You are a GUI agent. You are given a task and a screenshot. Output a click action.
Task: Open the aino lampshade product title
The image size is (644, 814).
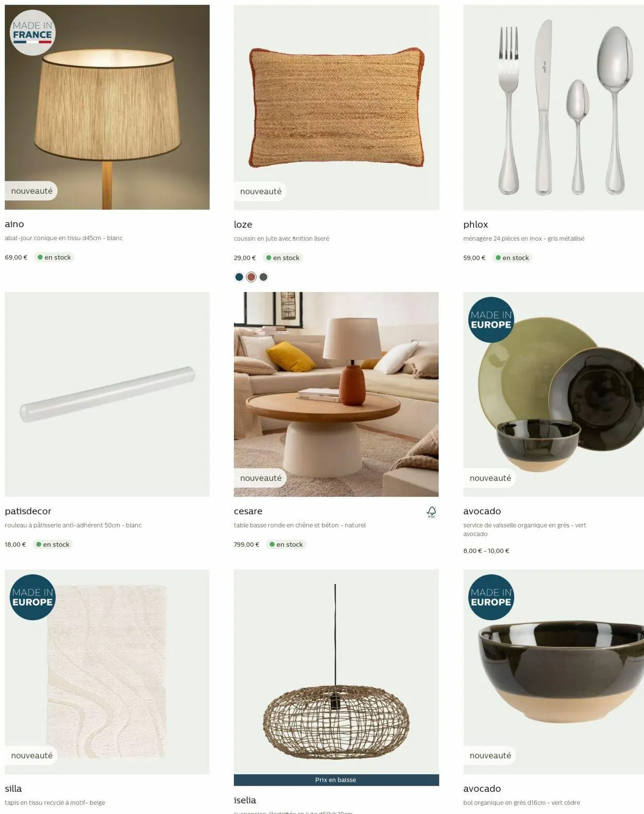point(14,224)
